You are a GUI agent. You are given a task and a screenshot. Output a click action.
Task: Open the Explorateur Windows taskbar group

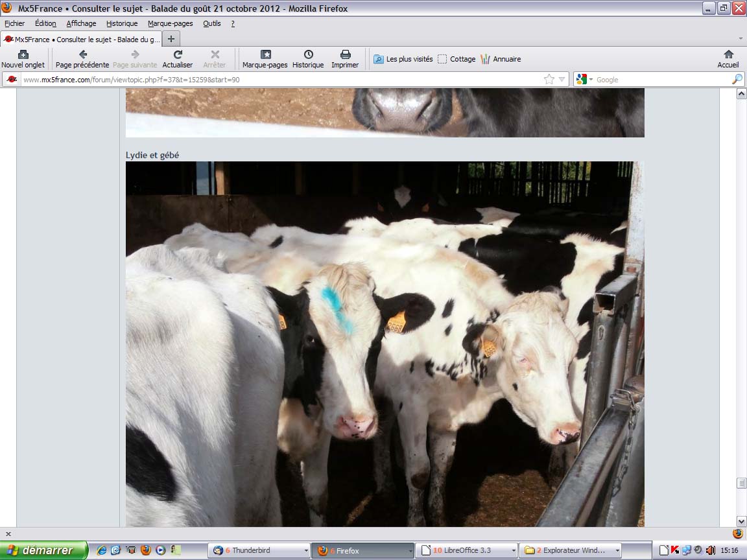point(570,550)
